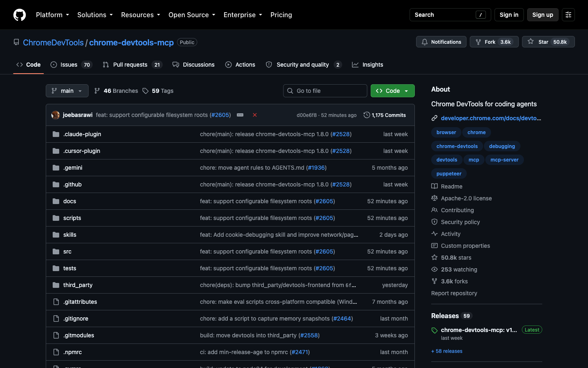This screenshot has height=368, width=588.
Task: Open the .gitmodules file
Action: click(x=79, y=335)
